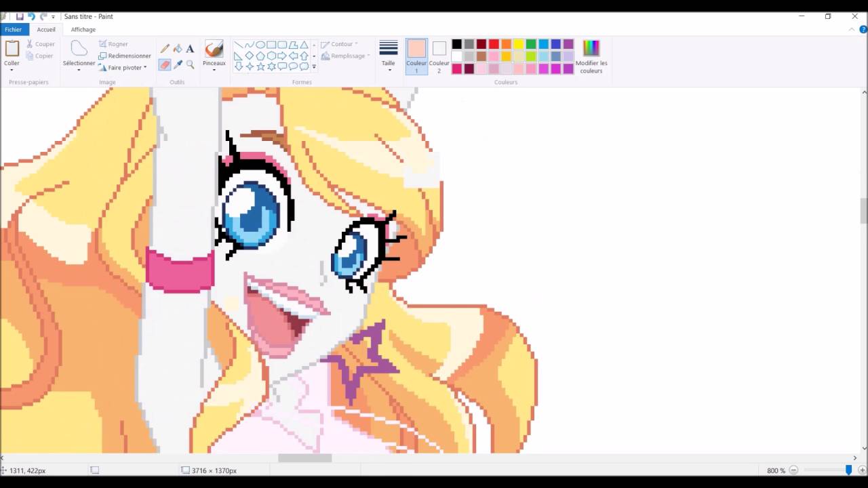Choose the Curve shape
Screen dimensions: 868x488
250,45
